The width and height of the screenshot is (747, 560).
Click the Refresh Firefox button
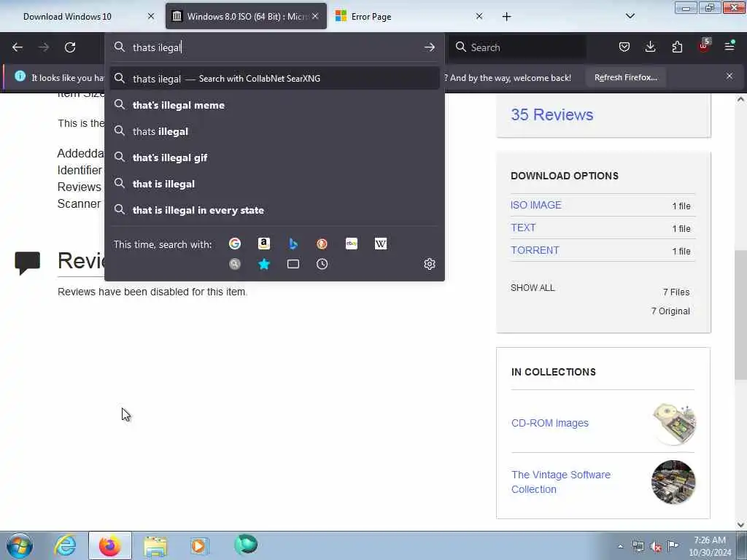[625, 77]
